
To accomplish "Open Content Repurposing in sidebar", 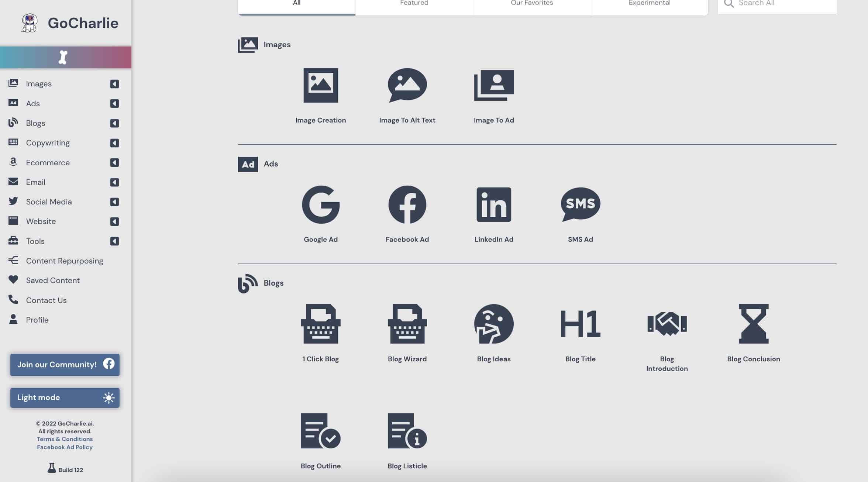I will pyautogui.click(x=65, y=261).
